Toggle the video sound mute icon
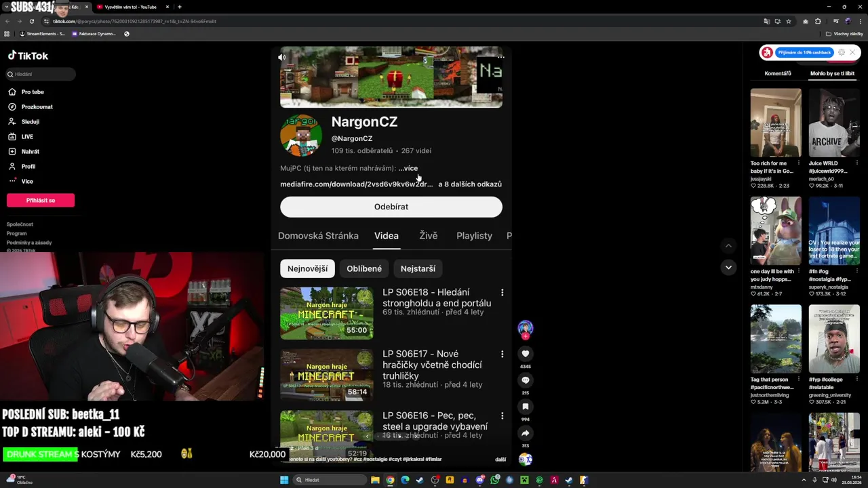 click(x=282, y=58)
